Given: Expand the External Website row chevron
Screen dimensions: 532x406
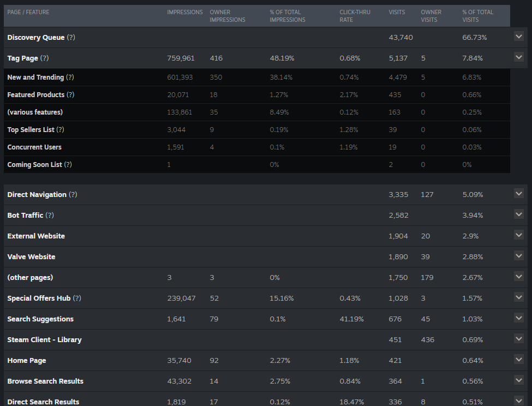Looking at the screenshot, I should pyautogui.click(x=519, y=235).
